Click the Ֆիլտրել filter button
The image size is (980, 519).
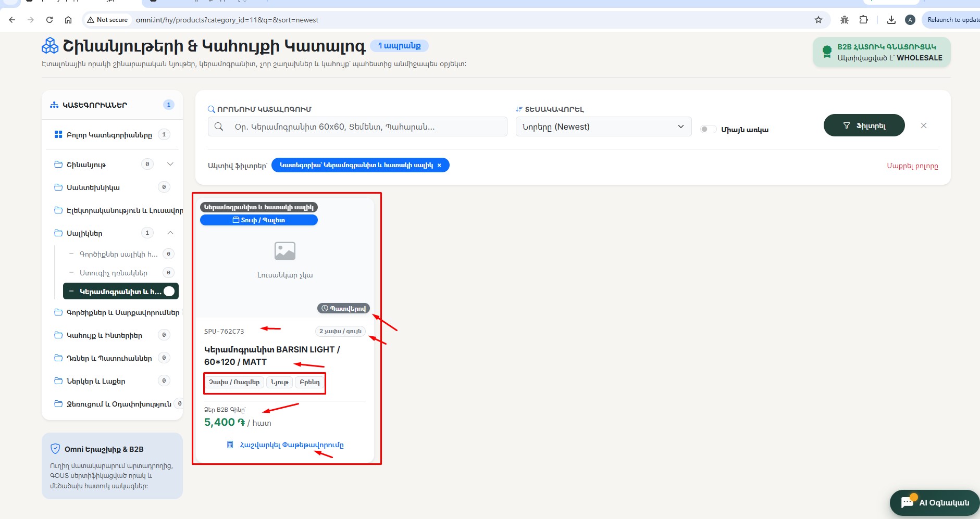(864, 125)
